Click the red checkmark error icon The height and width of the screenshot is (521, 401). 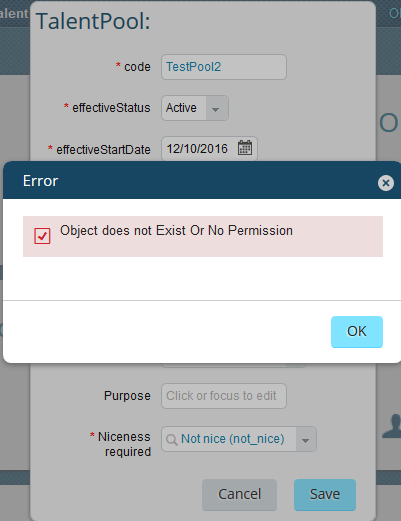(42, 236)
